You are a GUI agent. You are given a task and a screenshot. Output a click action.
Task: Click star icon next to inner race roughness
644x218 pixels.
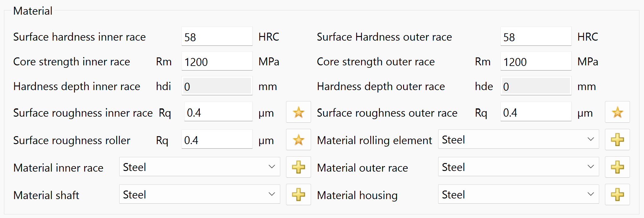point(298,112)
